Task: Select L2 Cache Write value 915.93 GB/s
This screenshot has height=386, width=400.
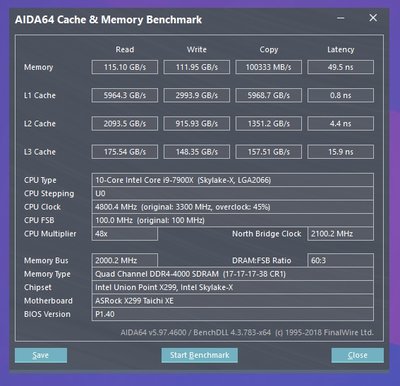Action: [197, 124]
